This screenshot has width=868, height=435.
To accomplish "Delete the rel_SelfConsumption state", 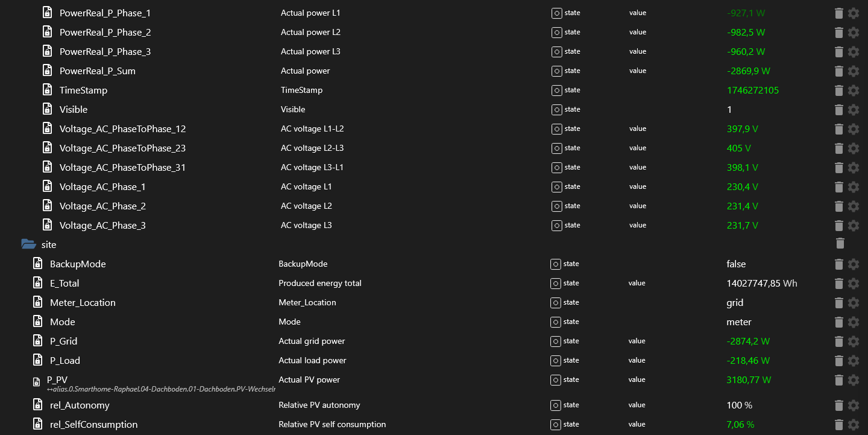I will pyautogui.click(x=838, y=425).
